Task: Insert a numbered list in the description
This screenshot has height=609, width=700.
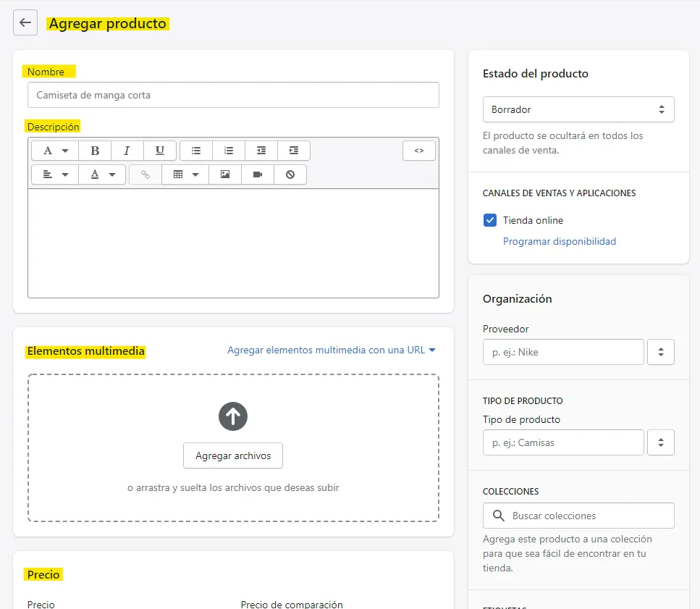Action: click(229, 150)
